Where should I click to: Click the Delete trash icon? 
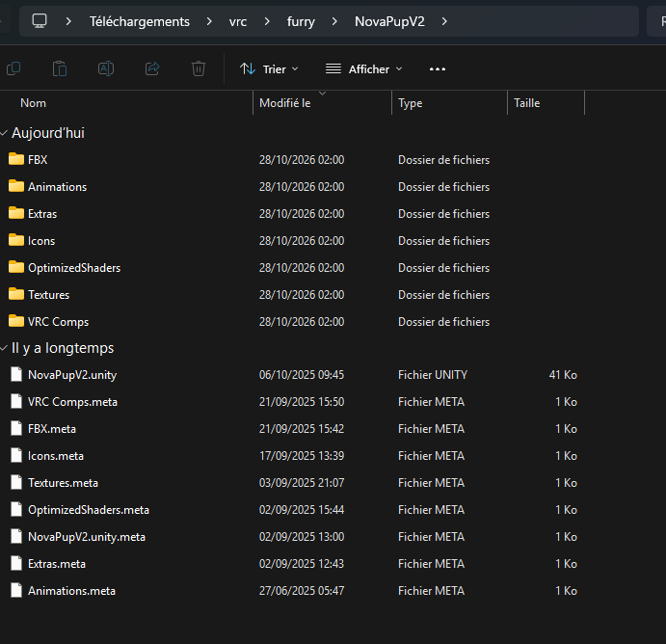(199, 68)
